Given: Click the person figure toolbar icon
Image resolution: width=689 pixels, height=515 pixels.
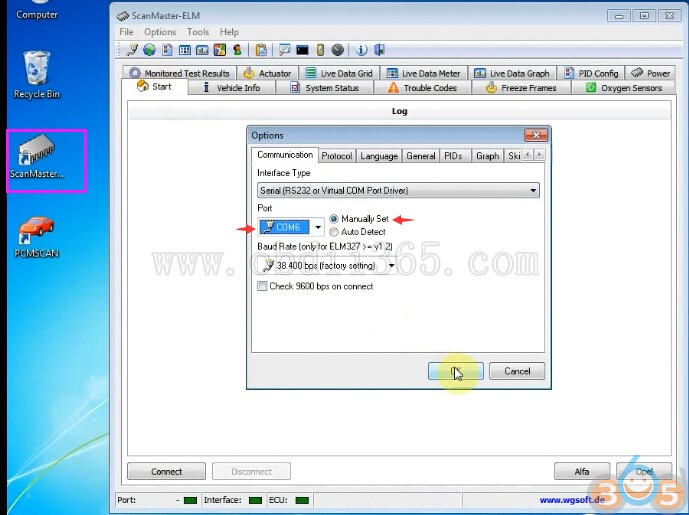Looking at the screenshot, I should coord(237,50).
